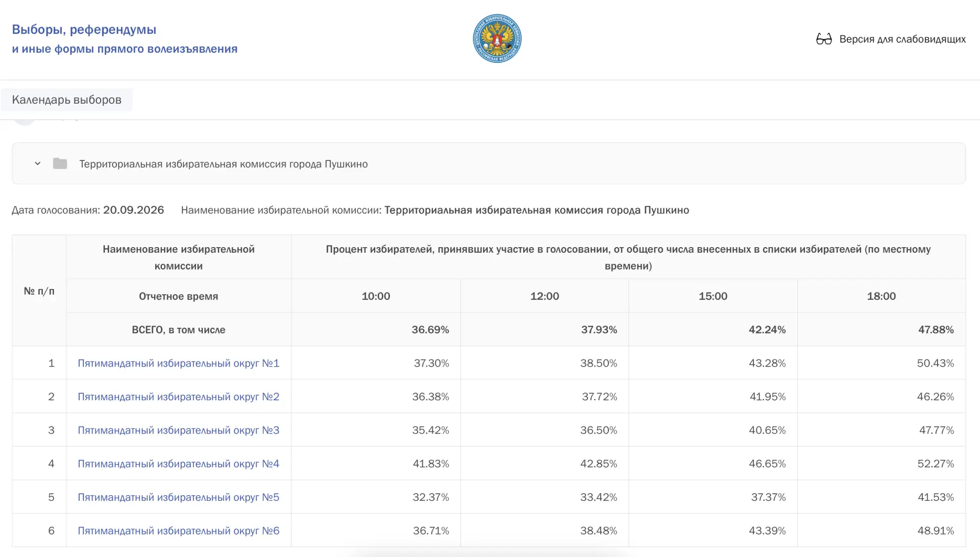Viewport: 980px width, 557px height.
Task: Click the 41.95% cell for округ №2
Action: pos(713,397)
